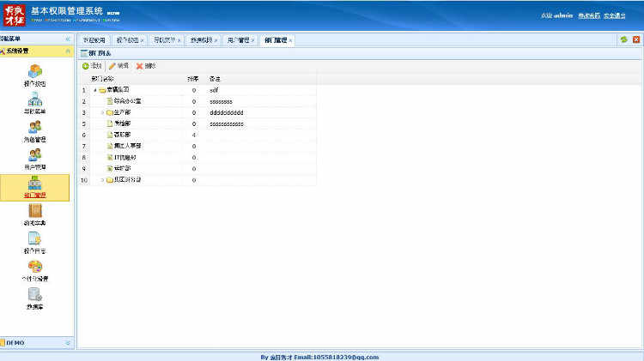This screenshot has width=644, height=361.
Task: Open the 数据库 database icon
Action: click(x=35, y=294)
